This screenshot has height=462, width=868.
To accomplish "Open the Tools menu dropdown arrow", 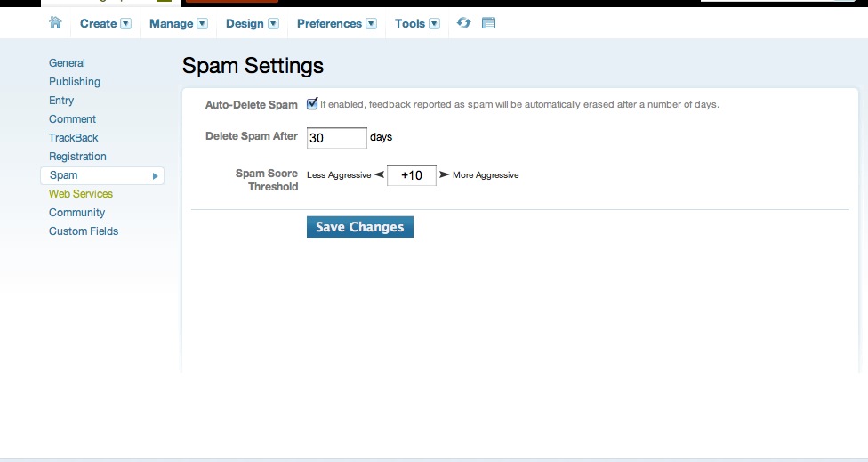I will [435, 23].
